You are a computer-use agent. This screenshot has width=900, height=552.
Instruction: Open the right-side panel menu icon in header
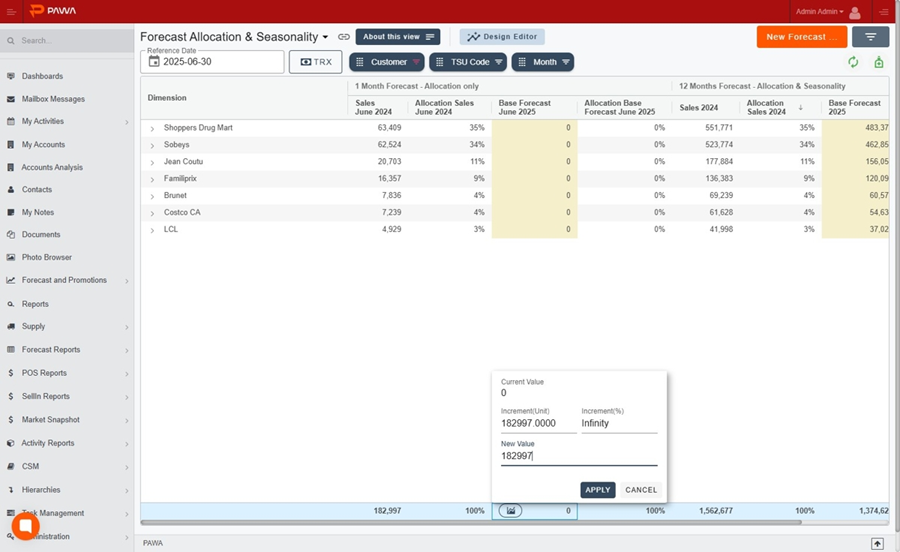coord(884,11)
